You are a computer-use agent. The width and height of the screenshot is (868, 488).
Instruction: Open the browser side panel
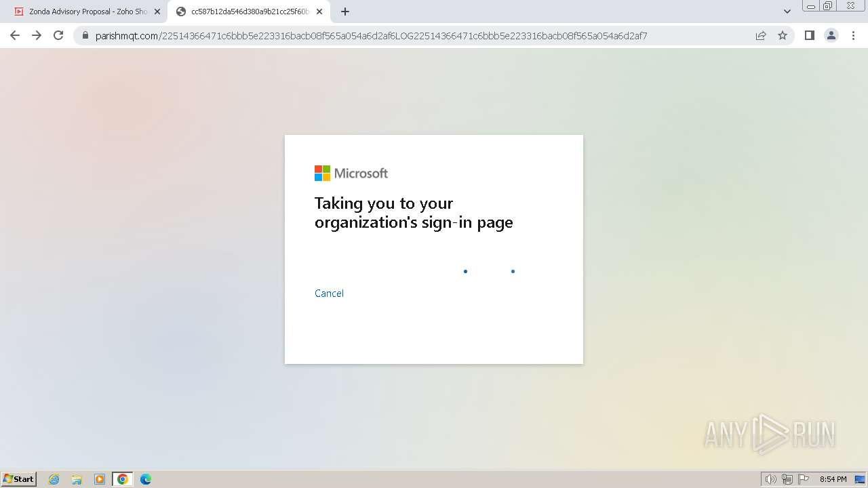pos(809,35)
